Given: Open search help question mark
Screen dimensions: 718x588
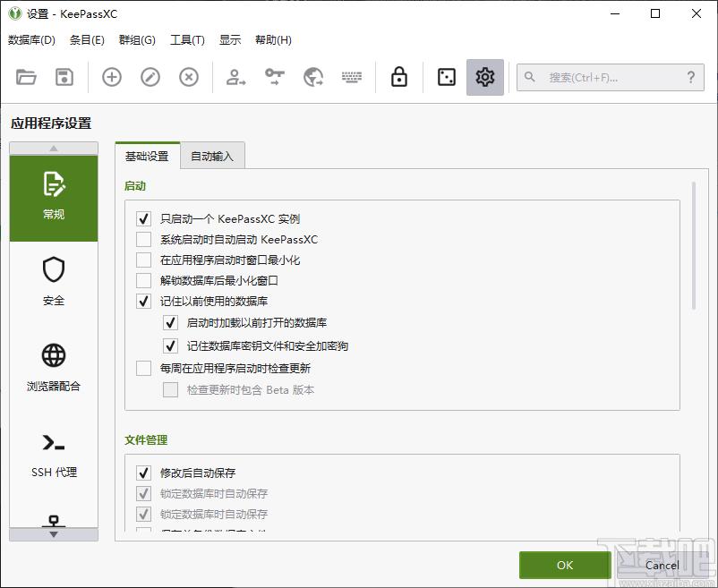Looking at the screenshot, I should point(691,77).
